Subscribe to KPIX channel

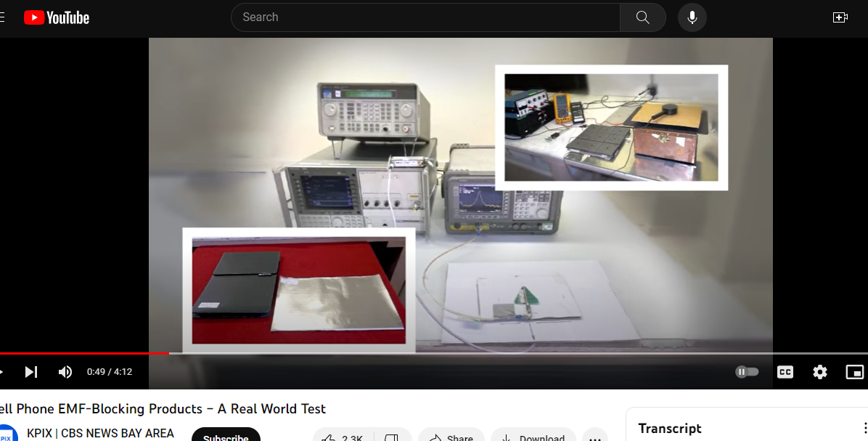(x=226, y=437)
